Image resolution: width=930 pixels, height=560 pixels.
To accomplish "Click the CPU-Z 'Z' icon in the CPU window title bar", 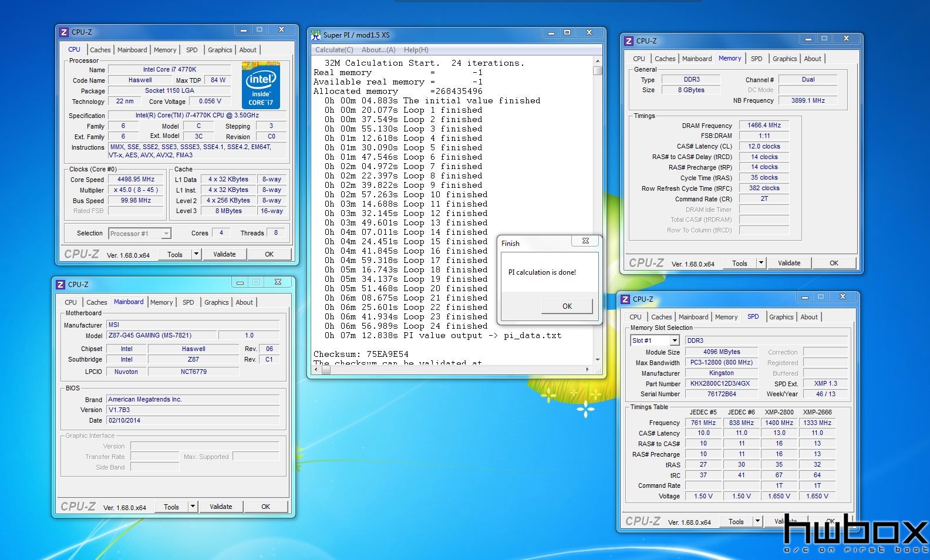I will tap(64, 32).
